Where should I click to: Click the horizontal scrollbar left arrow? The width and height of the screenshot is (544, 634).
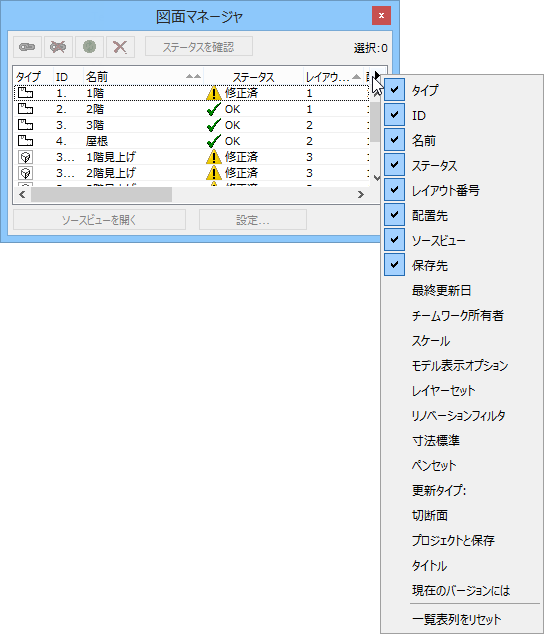(22, 194)
